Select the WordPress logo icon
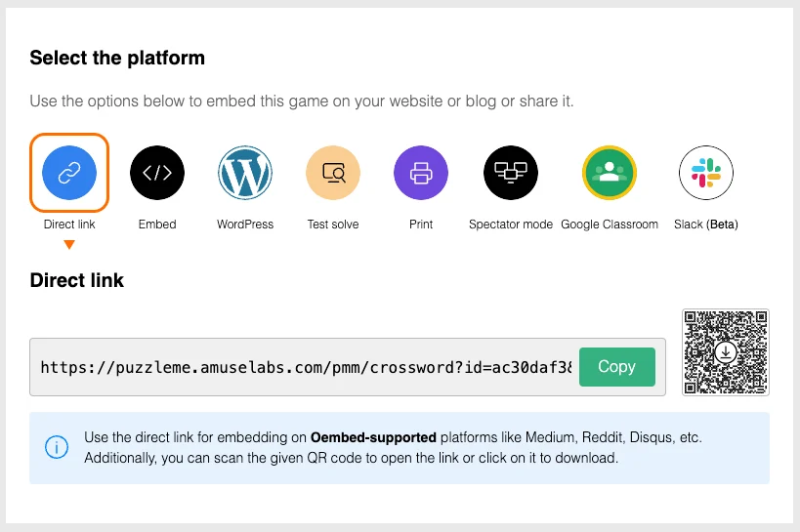The height and width of the screenshot is (532, 800). click(x=245, y=173)
